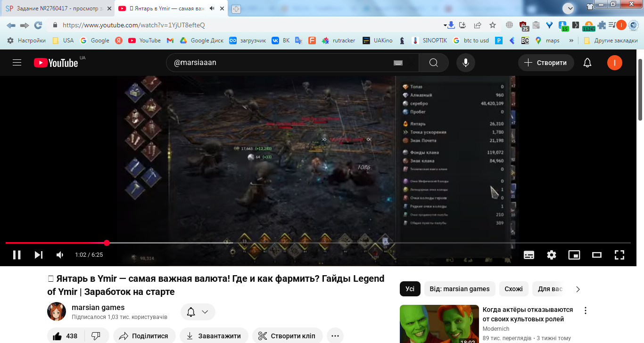Image resolution: width=644 pixels, height=343 pixels.
Task: Open player settings gear
Action: (552, 255)
